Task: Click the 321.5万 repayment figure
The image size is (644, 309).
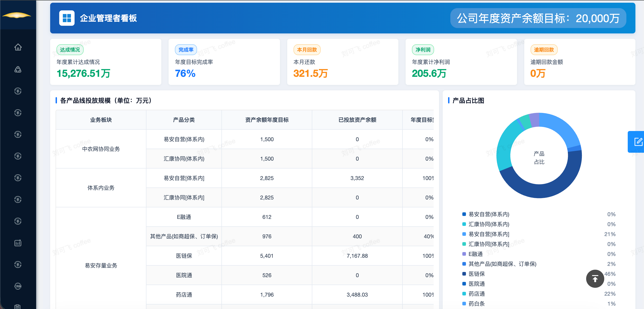Action: tap(310, 73)
